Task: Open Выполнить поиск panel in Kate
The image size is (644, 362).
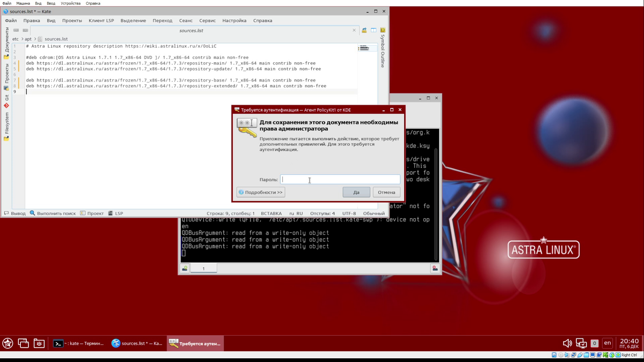Action: pos(53,213)
